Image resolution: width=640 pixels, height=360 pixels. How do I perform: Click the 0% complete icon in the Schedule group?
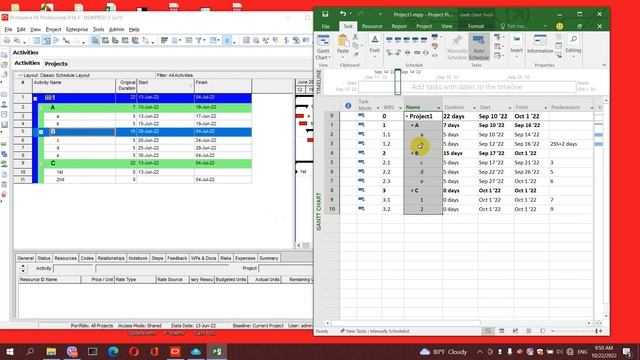(x=389, y=40)
